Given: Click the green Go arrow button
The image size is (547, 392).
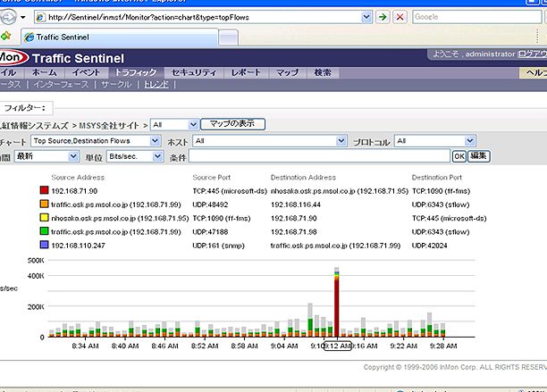Looking at the screenshot, I should pos(383,17).
